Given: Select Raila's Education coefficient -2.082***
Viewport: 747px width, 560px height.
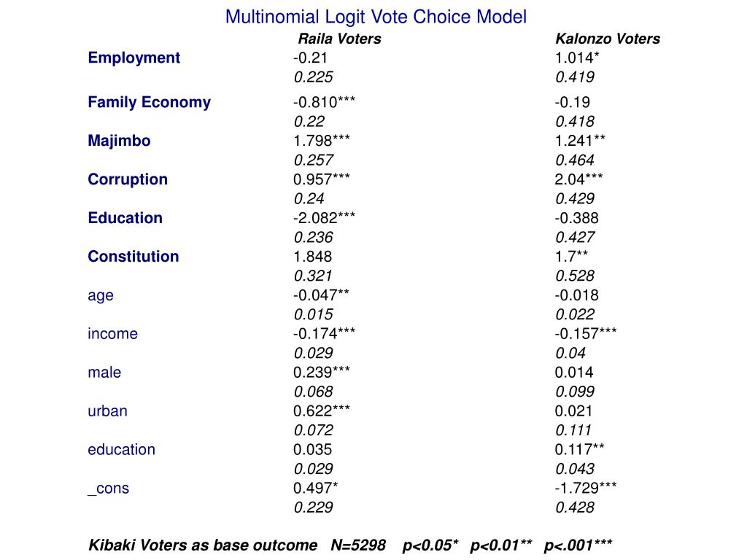Looking at the screenshot, I should tap(324, 217).
